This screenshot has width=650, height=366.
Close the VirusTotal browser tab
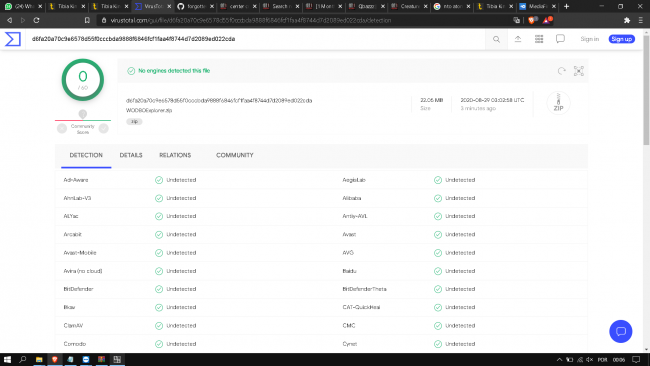click(x=169, y=6)
